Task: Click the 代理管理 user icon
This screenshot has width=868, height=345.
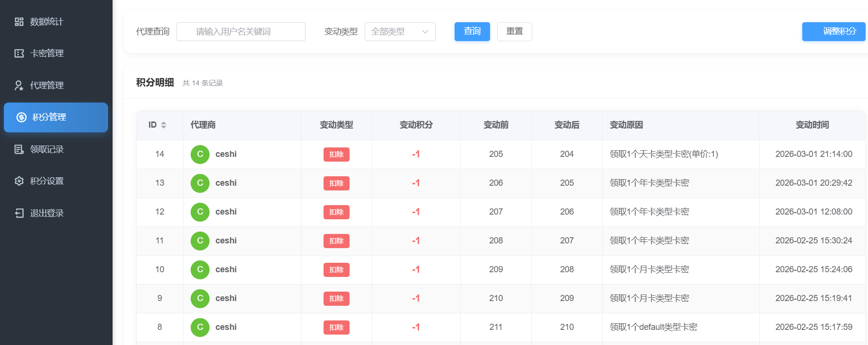Action: pyautogui.click(x=19, y=86)
